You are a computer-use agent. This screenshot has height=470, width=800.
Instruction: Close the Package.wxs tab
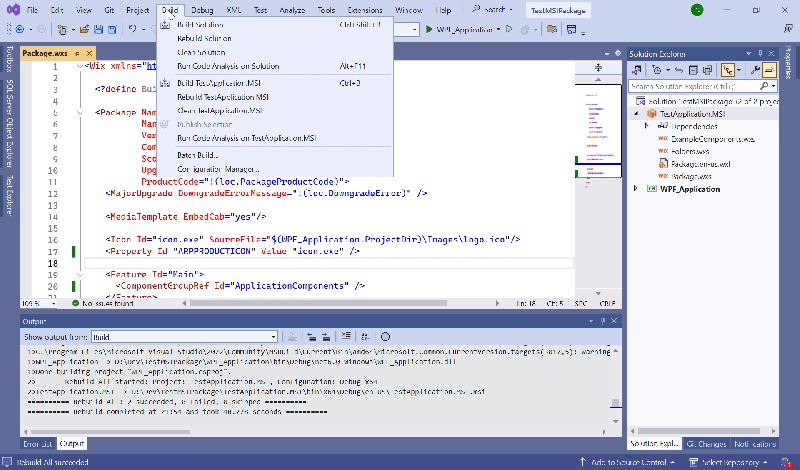(89, 53)
